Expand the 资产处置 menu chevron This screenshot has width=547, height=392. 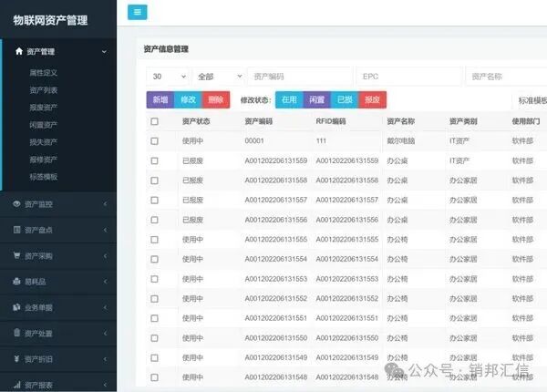[105, 334]
